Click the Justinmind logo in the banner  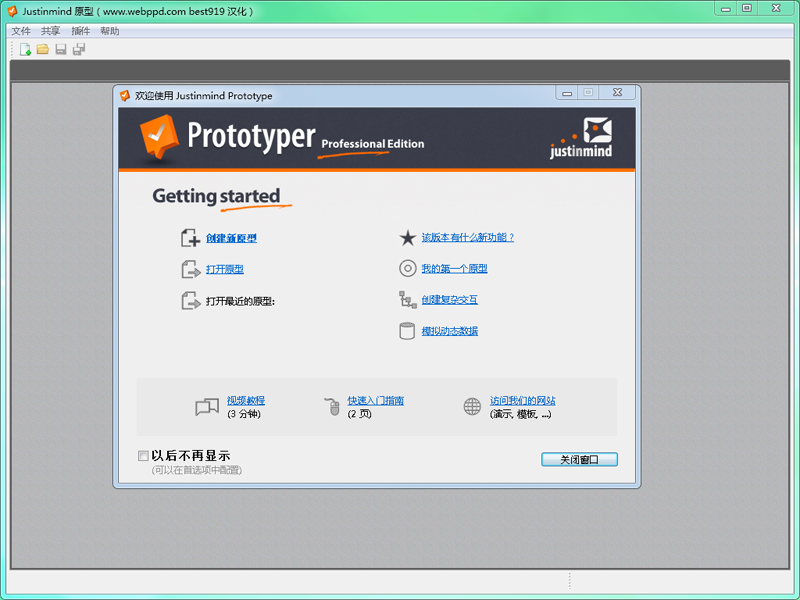(x=581, y=138)
